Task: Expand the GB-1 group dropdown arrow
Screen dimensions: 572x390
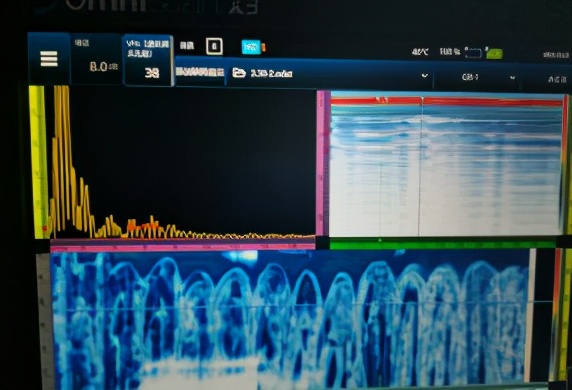Action: click(x=512, y=77)
